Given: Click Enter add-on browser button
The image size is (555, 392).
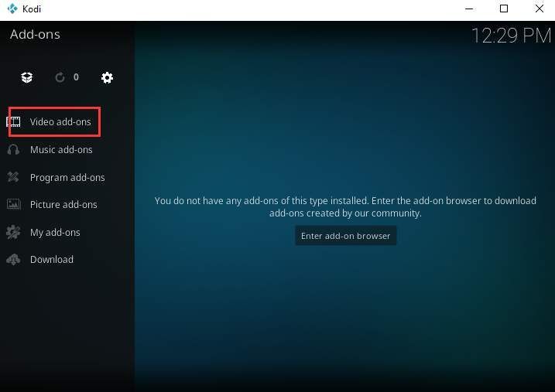Looking at the screenshot, I should point(345,236).
